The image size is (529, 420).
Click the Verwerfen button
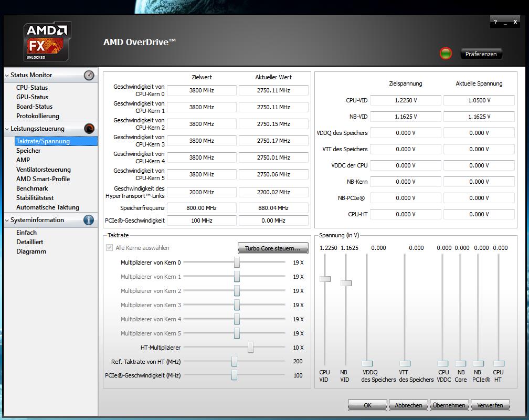490,405
